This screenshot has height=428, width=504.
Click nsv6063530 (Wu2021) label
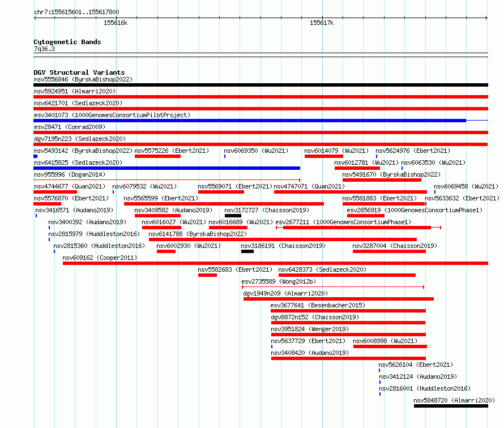point(433,162)
